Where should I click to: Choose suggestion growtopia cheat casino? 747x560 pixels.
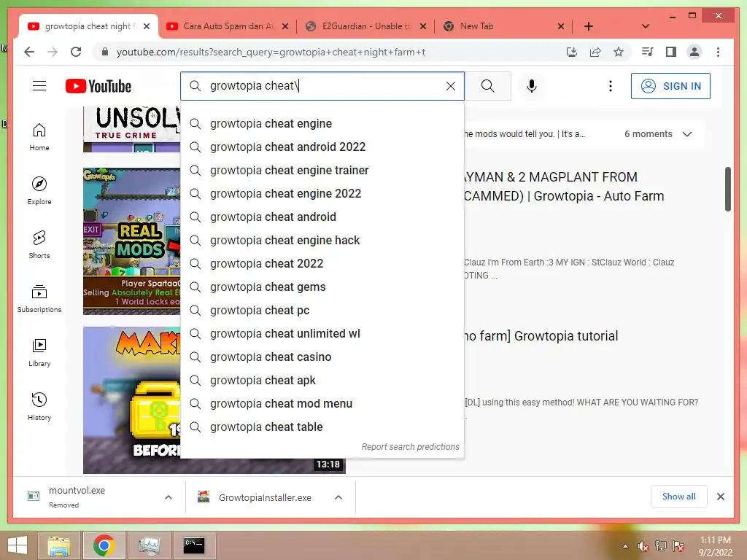pos(322,357)
